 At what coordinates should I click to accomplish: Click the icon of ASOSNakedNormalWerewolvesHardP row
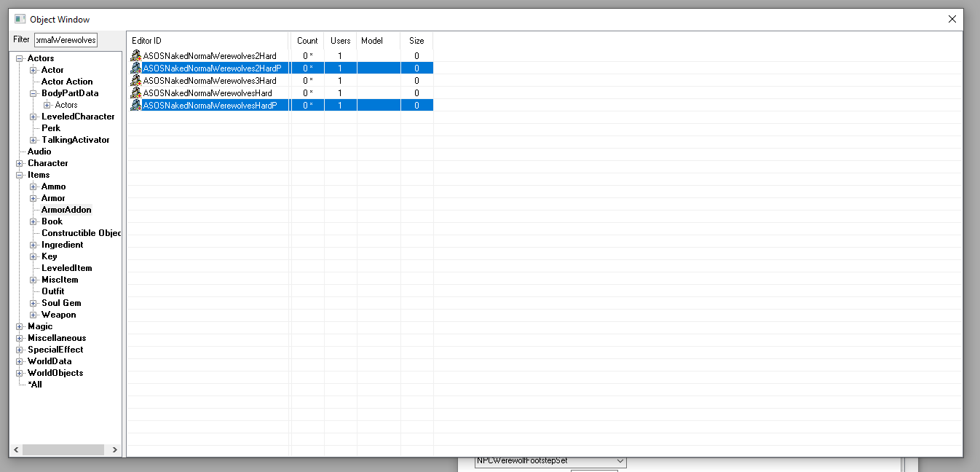135,106
